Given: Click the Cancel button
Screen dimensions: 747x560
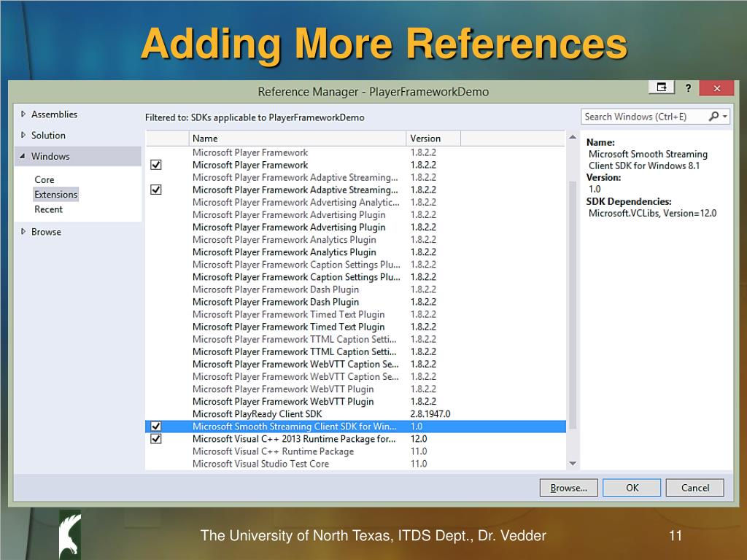Looking at the screenshot, I should click(x=694, y=488).
